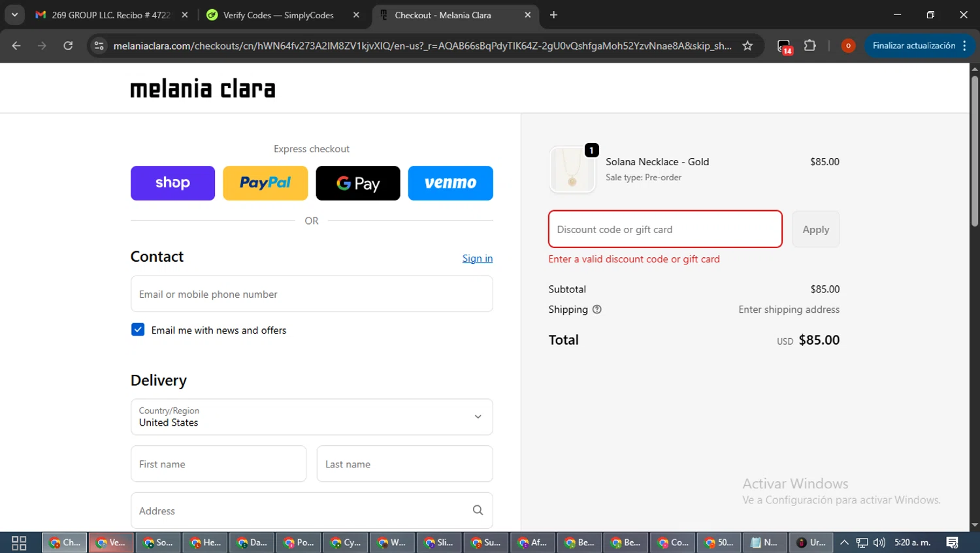Open the 'Su...' Chrome taskbar item
Image resolution: width=980 pixels, height=553 pixels.
pyautogui.click(x=486, y=543)
